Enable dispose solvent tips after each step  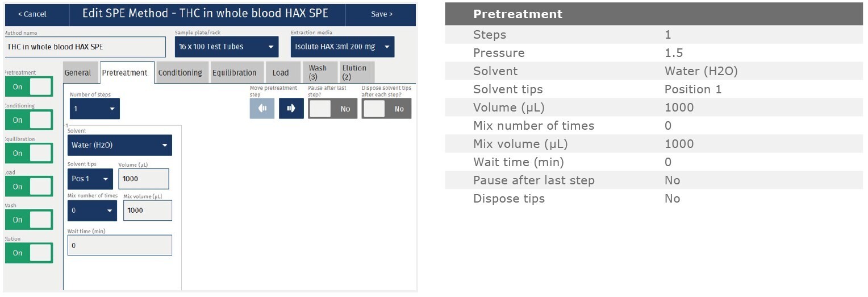pos(386,109)
